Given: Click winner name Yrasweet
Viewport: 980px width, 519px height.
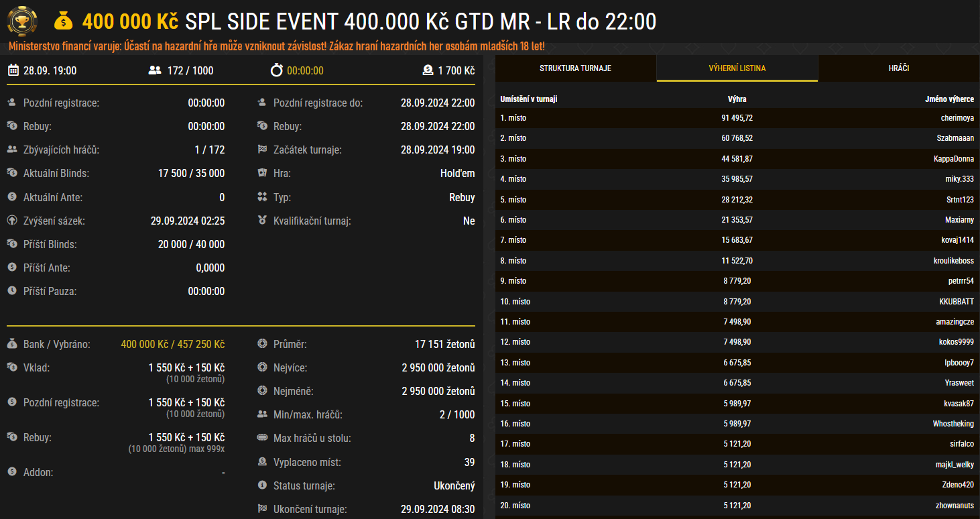Looking at the screenshot, I should (x=959, y=383).
